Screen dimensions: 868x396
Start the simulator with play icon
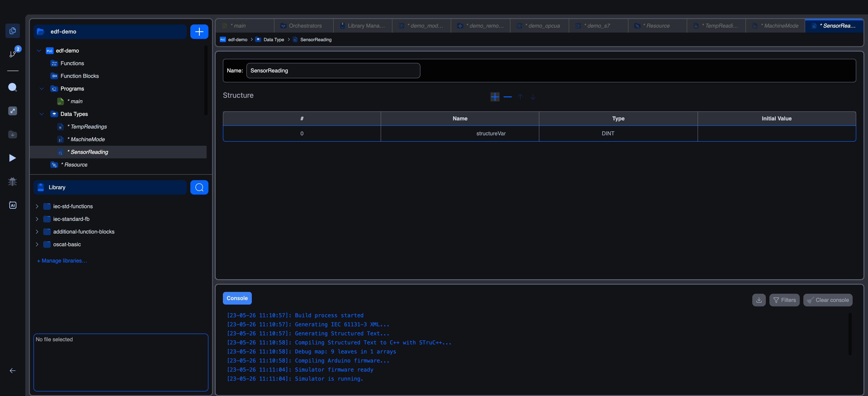pyautogui.click(x=12, y=158)
